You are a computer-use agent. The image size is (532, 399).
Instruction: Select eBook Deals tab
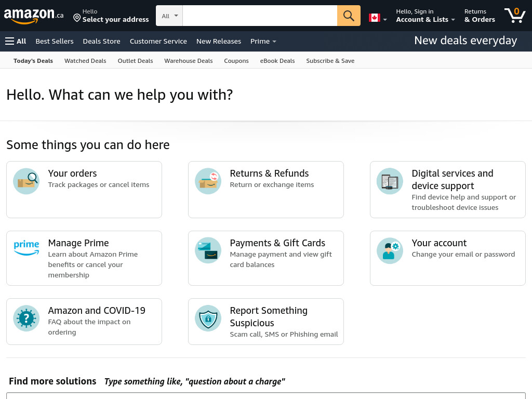(x=277, y=61)
